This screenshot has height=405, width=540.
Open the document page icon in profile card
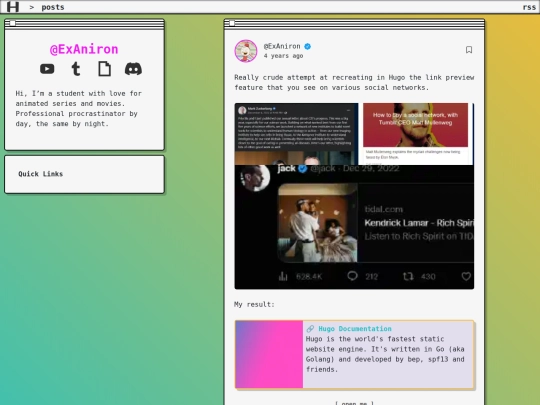[104, 69]
